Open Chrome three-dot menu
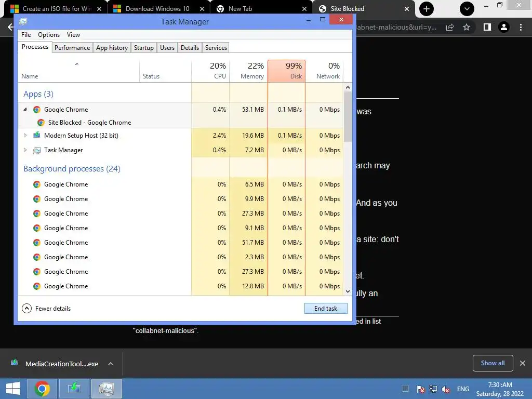Screen dimensions: 532x399 tap(521, 27)
